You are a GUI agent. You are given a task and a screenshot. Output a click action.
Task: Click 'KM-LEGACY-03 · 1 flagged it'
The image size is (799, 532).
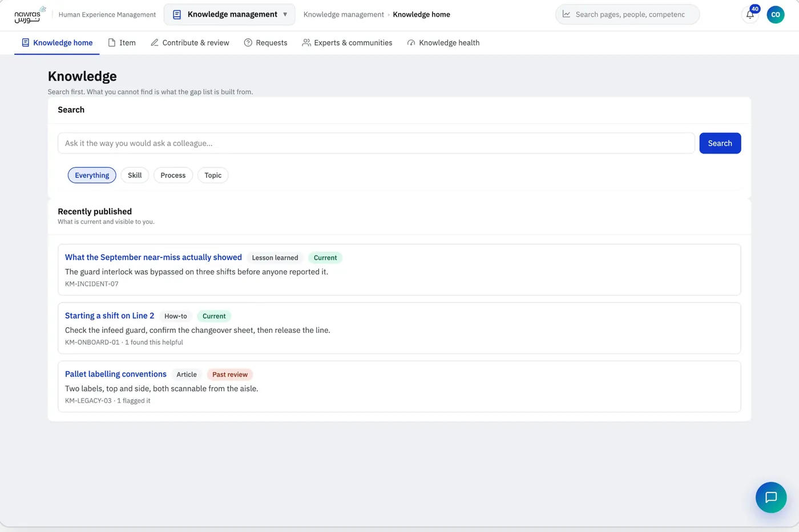pos(108,401)
